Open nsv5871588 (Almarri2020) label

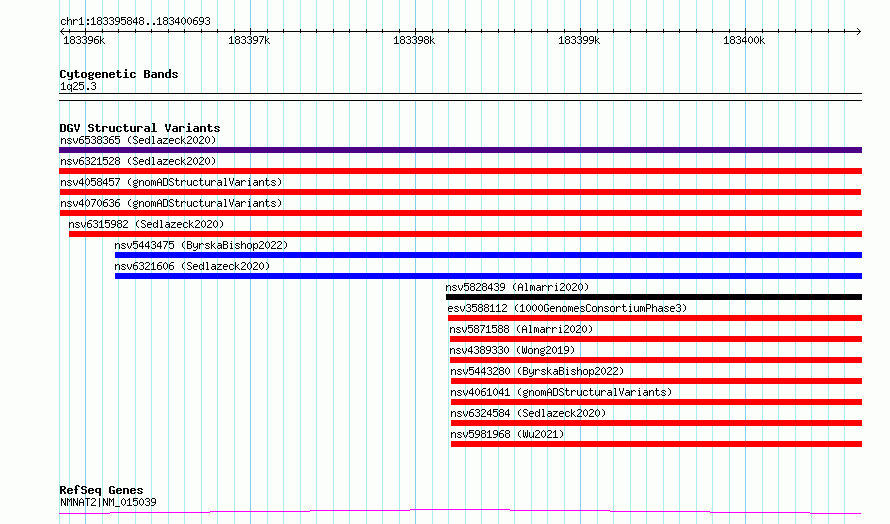[521, 329]
